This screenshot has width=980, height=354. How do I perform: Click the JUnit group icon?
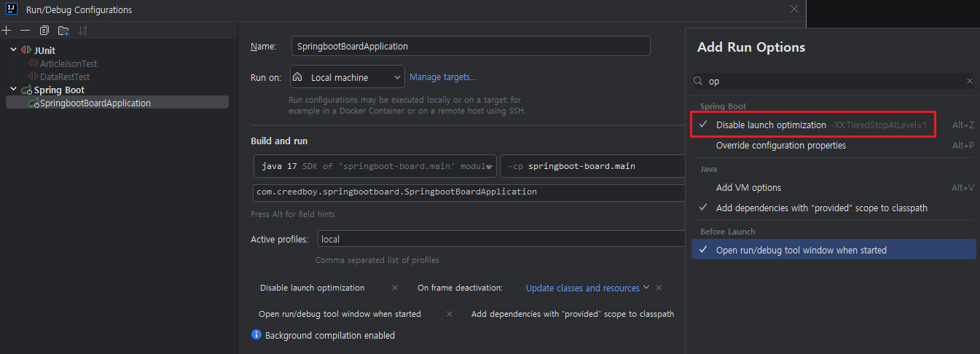[27, 50]
